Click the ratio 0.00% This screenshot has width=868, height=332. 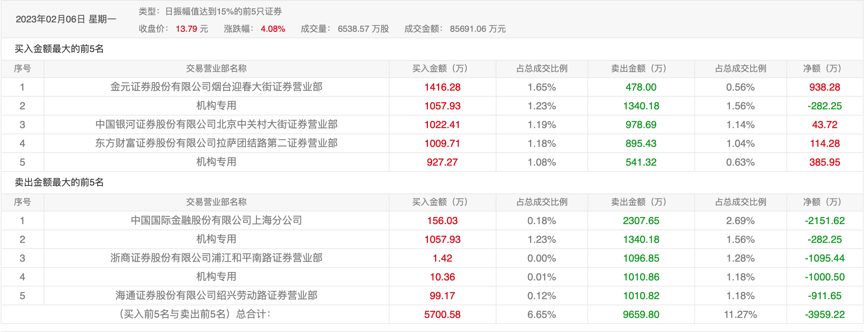pos(542,258)
